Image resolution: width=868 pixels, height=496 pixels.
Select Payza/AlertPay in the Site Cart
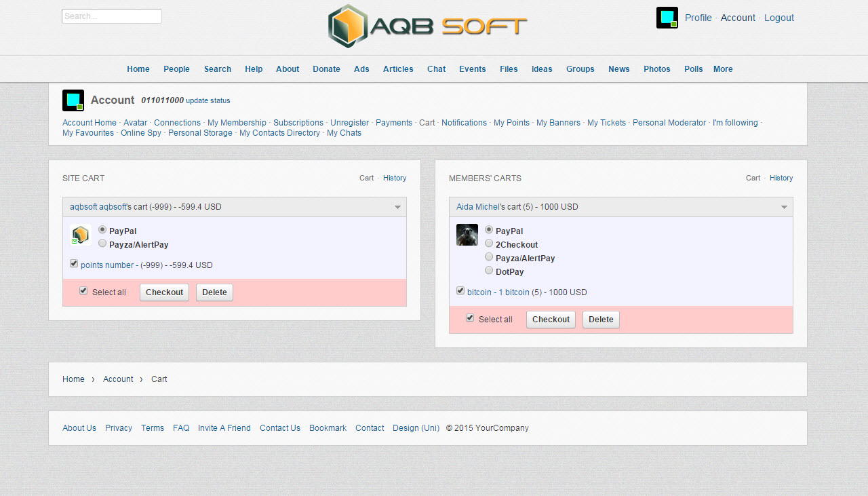click(x=102, y=244)
